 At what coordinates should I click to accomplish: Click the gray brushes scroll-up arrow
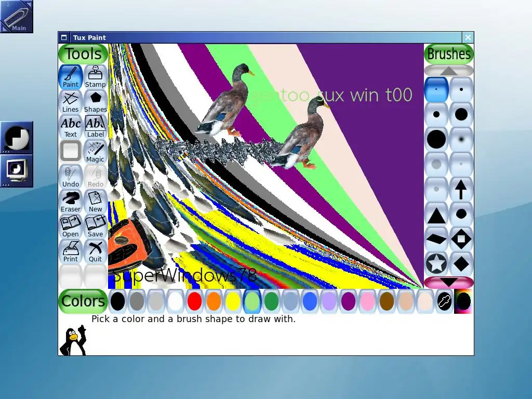pos(448,71)
